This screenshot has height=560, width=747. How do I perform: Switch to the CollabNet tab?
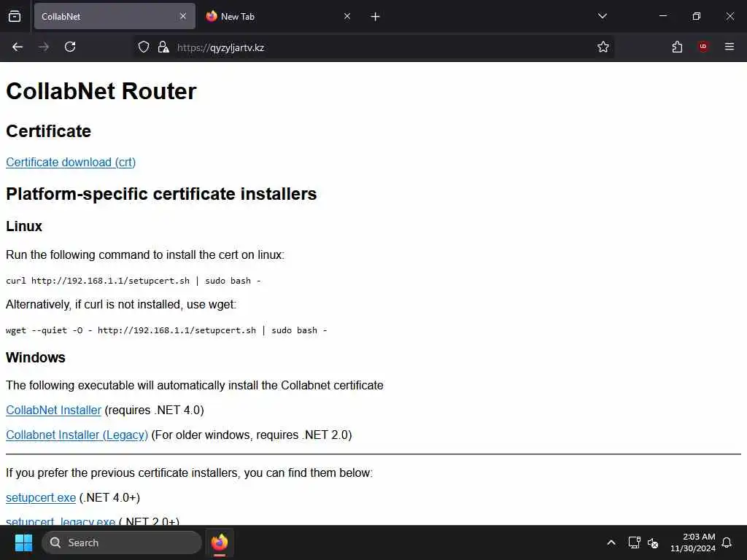tap(115, 16)
